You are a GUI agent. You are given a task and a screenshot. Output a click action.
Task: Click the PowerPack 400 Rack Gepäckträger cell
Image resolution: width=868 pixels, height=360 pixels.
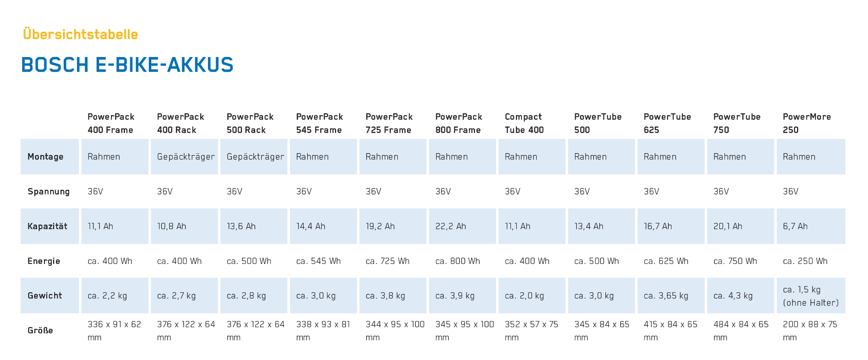[x=184, y=157]
